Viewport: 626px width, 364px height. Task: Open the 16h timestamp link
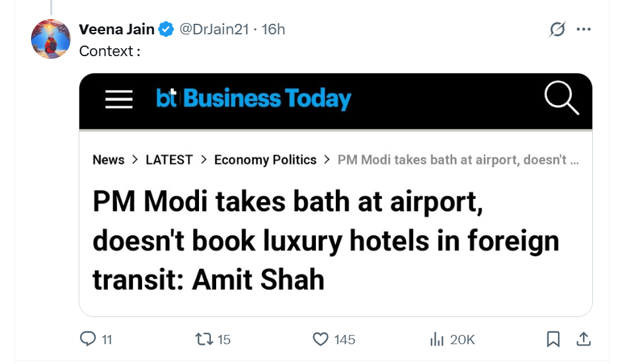tap(274, 29)
